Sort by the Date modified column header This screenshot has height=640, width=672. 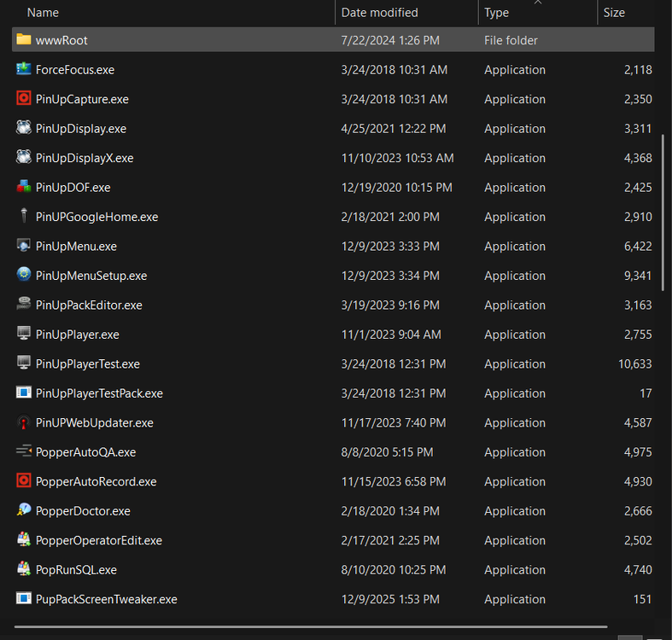[379, 13]
